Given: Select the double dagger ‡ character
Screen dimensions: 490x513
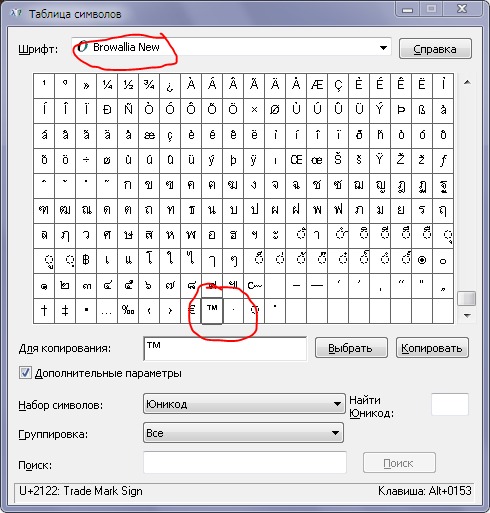Looking at the screenshot, I should pos(65,311).
